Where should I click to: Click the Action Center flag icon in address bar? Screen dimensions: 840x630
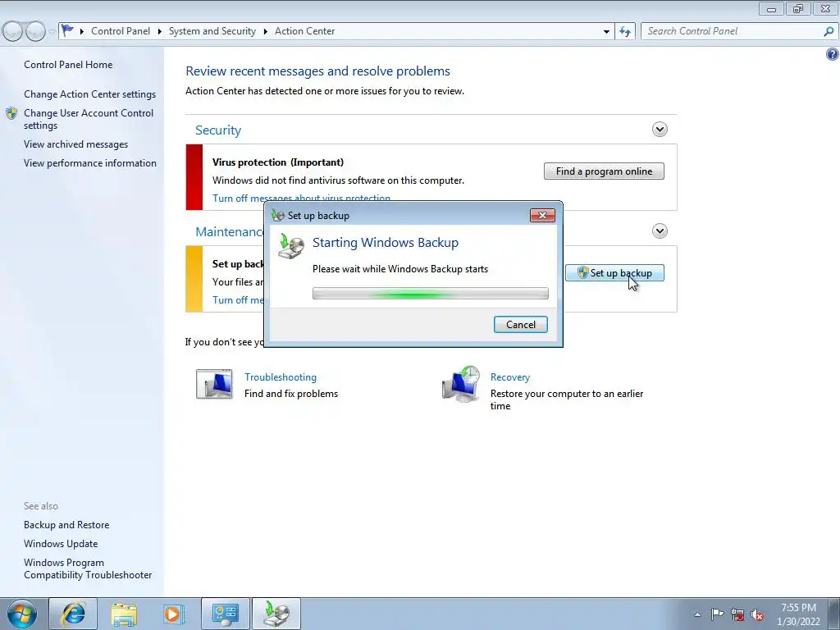[67, 30]
